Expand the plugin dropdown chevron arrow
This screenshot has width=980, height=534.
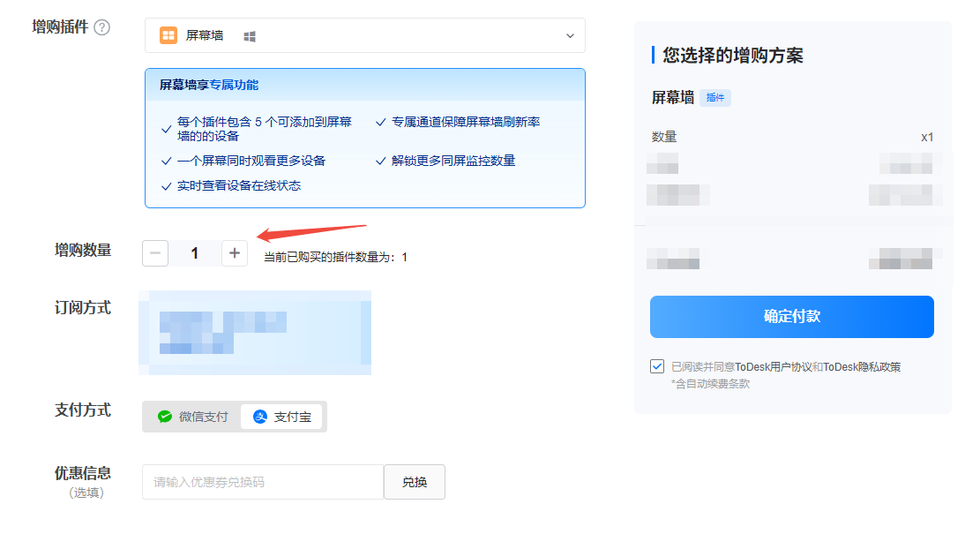tap(569, 36)
